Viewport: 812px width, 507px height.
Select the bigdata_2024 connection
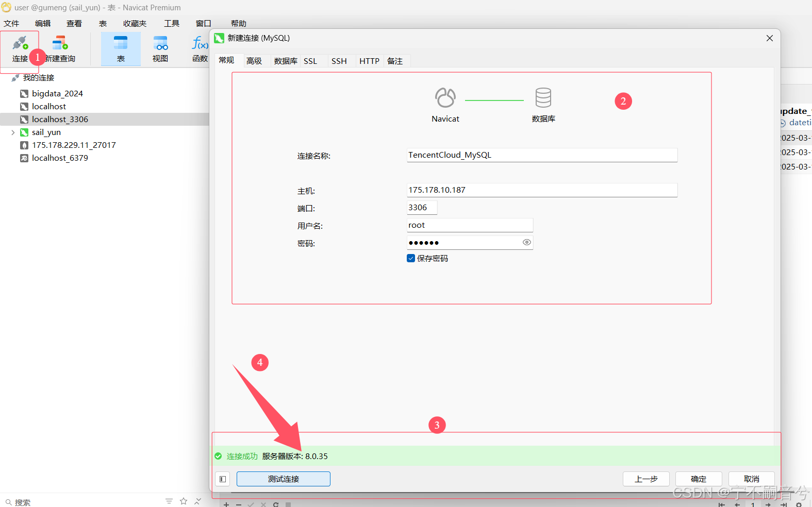tap(57, 94)
